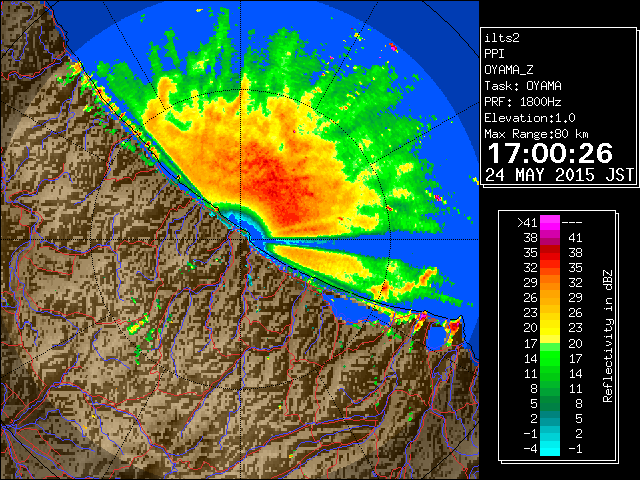Click the 'Max Range:80 km' line
Viewport: 640px width, 480px height.
[536, 134]
